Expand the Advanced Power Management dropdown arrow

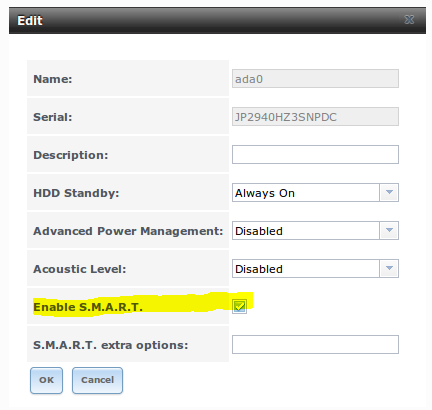[389, 231]
